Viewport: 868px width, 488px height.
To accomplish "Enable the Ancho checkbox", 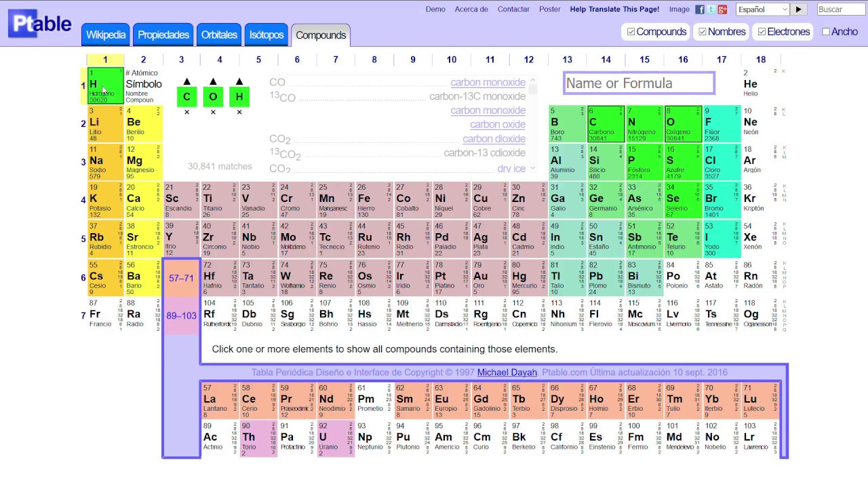I will (826, 32).
